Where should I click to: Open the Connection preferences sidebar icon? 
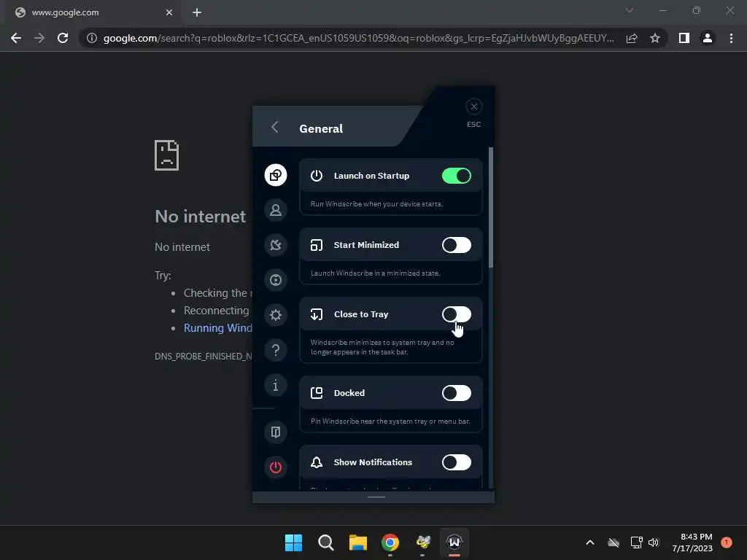[x=275, y=245]
